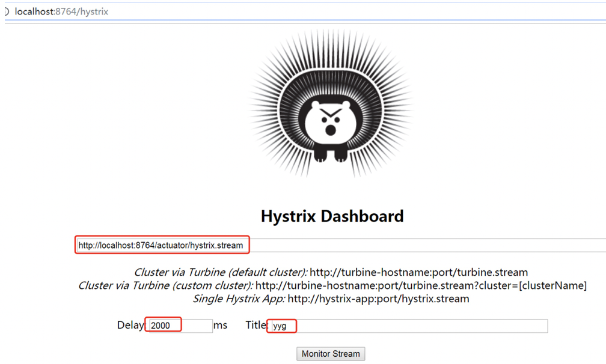
Task: Click the Hystrix Dashboard heading
Action: (332, 216)
